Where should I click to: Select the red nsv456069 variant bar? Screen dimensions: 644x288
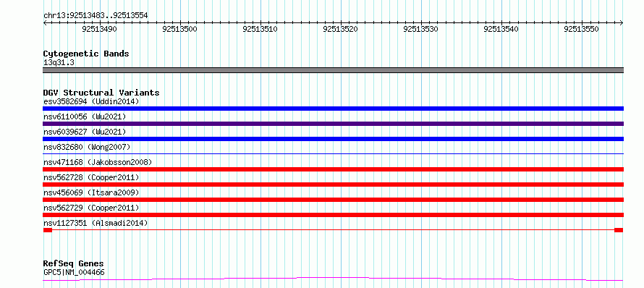pyautogui.click(x=333, y=200)
